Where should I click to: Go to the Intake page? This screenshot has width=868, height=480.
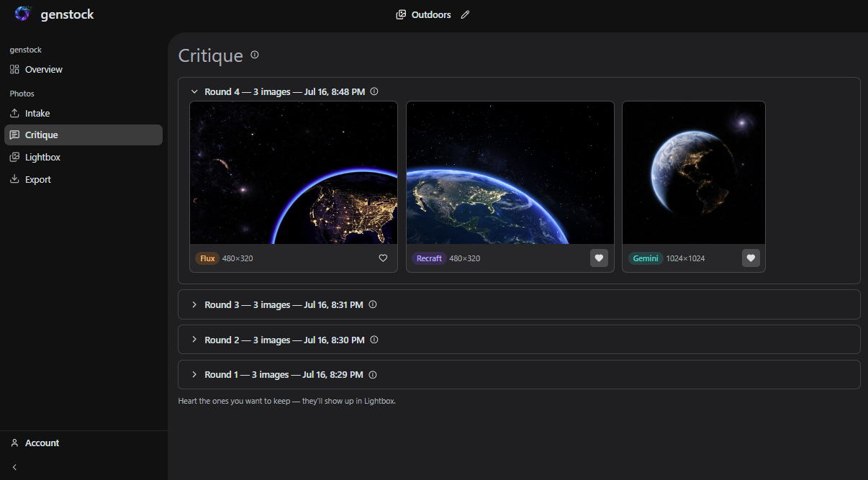pos(83,114)
